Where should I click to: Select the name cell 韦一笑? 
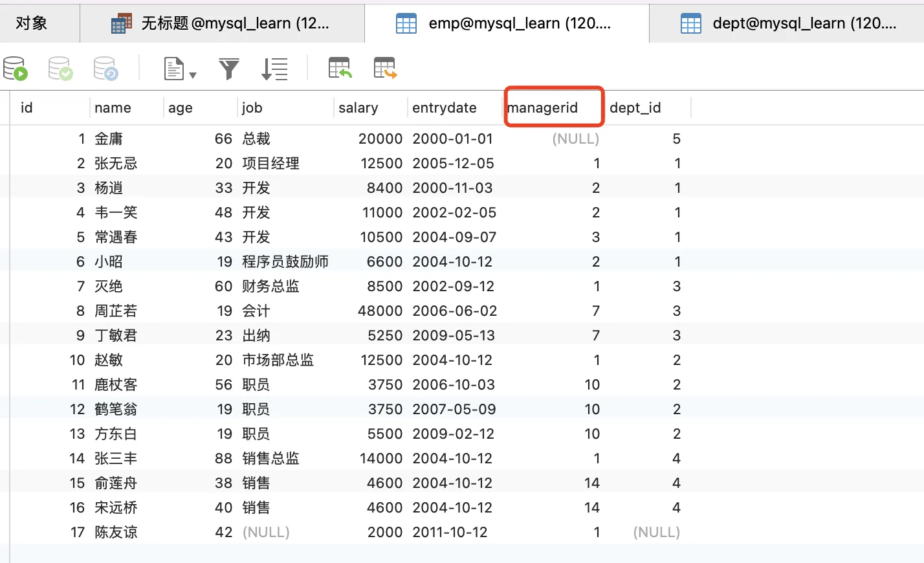[x=116, y=212]
